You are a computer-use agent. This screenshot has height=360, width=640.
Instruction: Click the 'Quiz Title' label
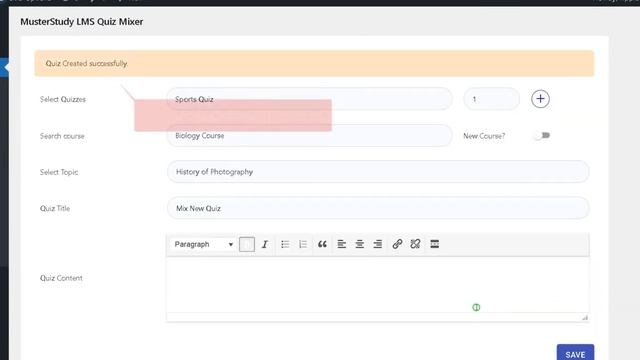coord(55,208)
